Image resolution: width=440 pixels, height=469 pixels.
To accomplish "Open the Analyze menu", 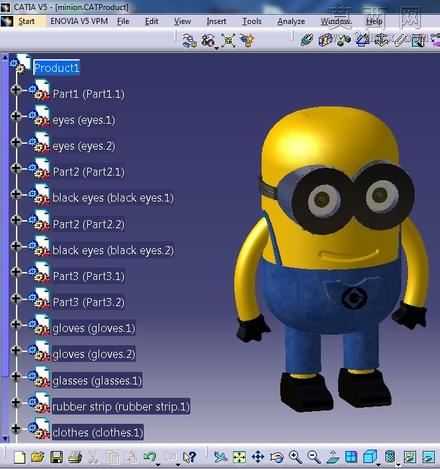I will [x=291, y=21].
